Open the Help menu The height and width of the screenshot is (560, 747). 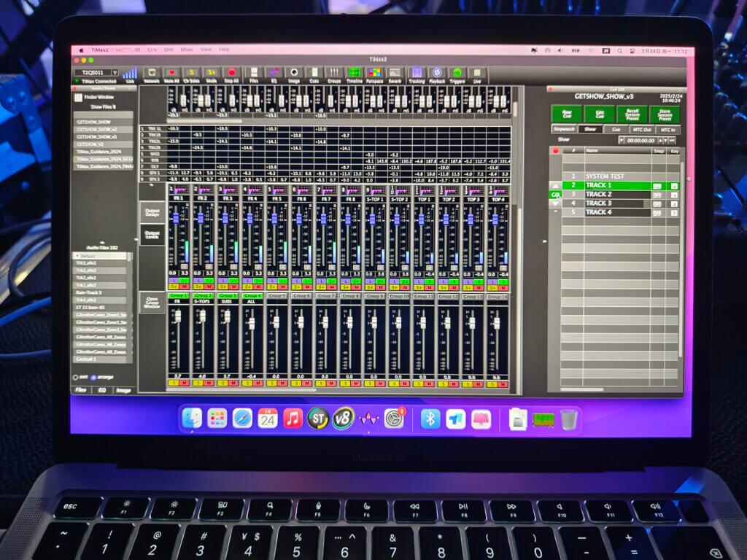[x=225, y=50]
